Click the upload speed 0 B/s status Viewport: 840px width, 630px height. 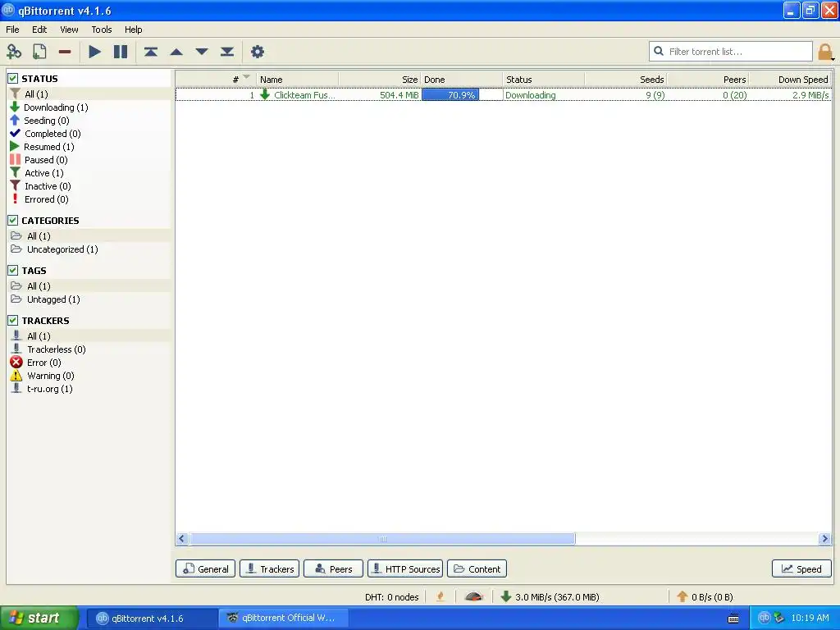pyautogui.click(x=705, y=597)
